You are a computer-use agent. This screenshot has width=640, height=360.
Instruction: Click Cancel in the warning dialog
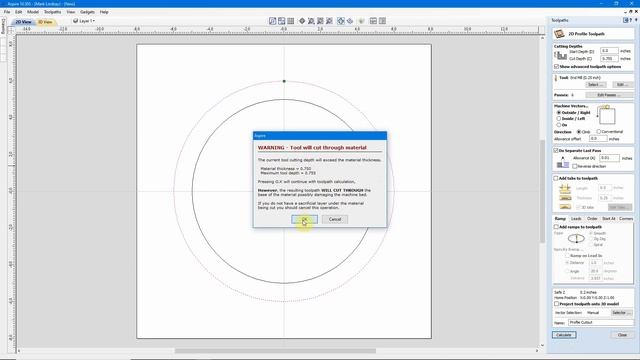pos(335,219)
